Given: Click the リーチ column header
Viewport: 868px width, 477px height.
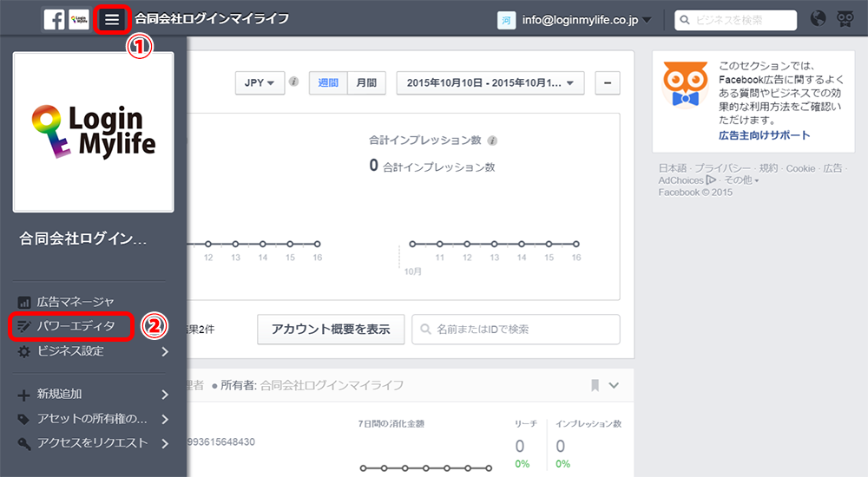Looking at the screenshot, I should (x=525, y=423).
